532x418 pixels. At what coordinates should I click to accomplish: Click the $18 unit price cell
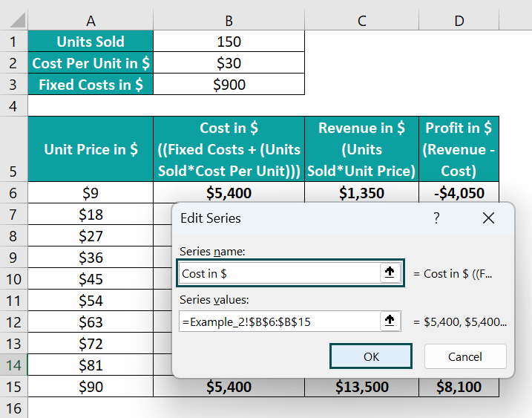(x=91, y=215)
